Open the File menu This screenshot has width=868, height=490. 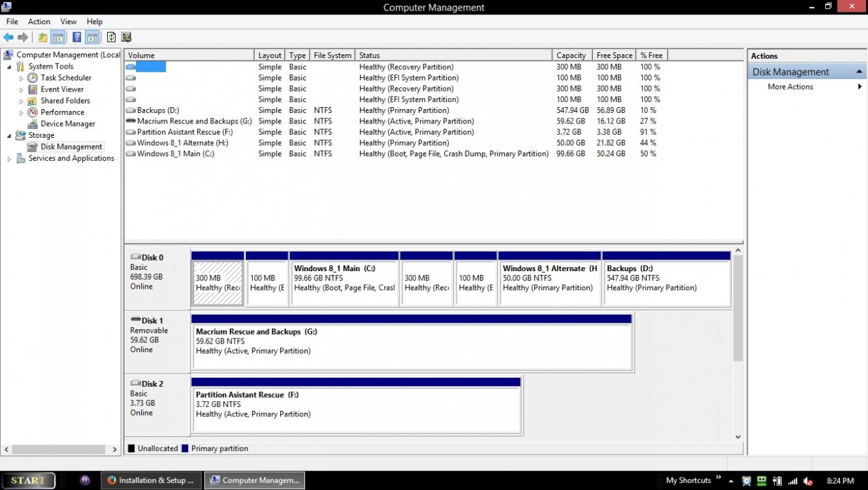point(12,22)
